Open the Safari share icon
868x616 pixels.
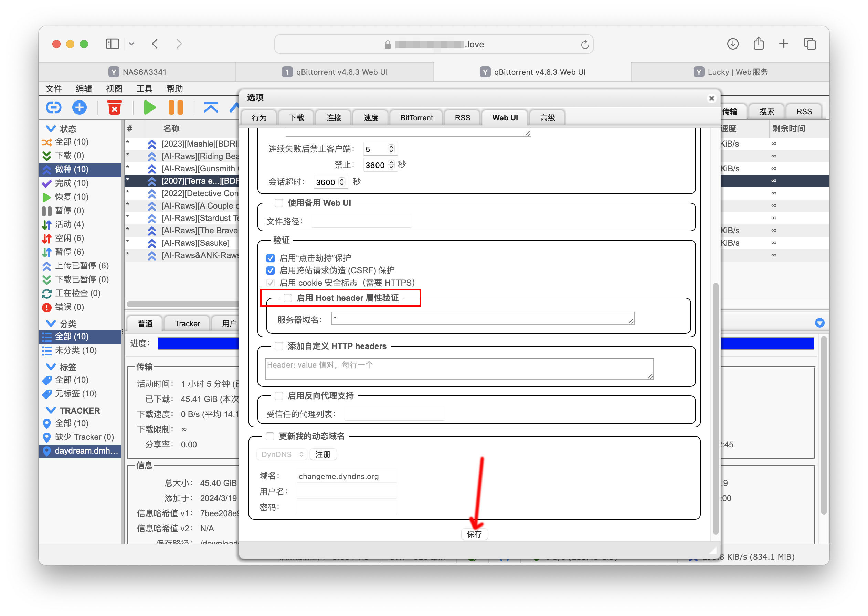tap(758, 44)
